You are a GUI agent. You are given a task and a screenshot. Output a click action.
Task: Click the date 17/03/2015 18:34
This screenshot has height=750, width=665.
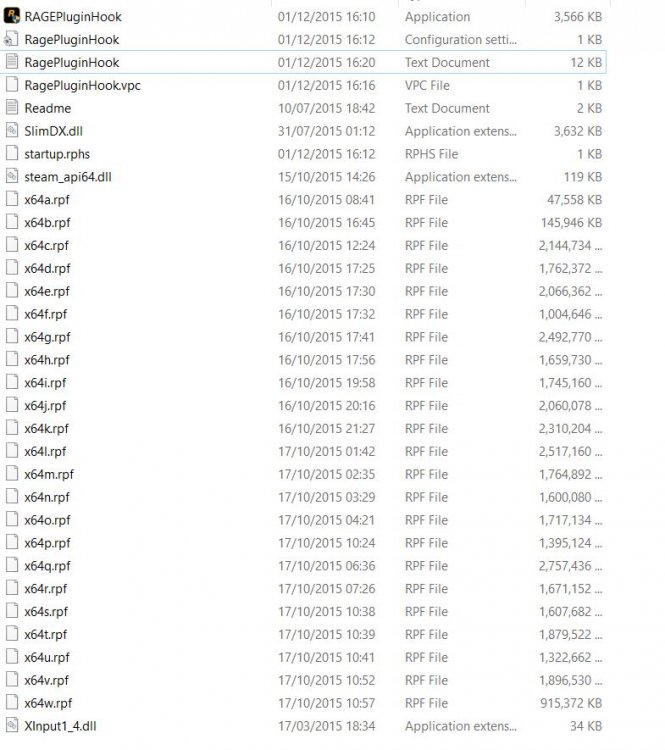tap(326, 726)
